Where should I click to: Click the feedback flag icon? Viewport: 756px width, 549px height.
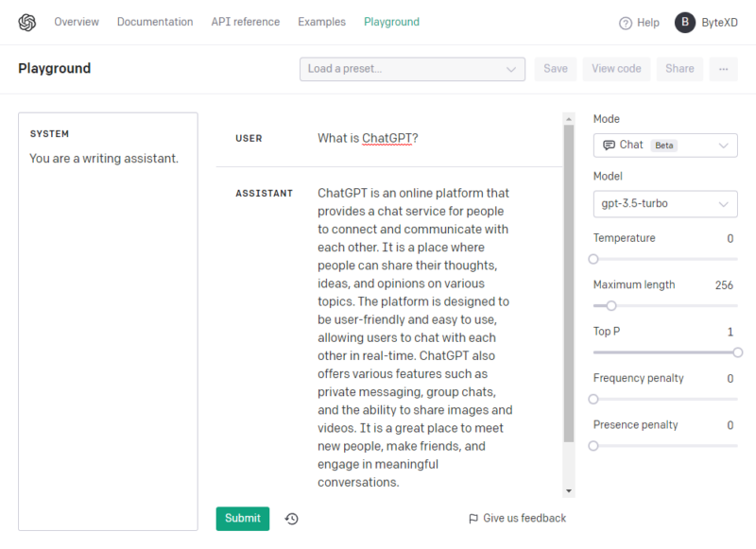pos(473,519)
